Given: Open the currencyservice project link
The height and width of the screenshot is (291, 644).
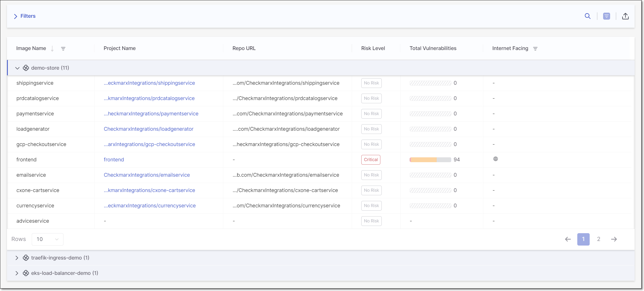Looking at the screenshot, I should tap(150, 206).
